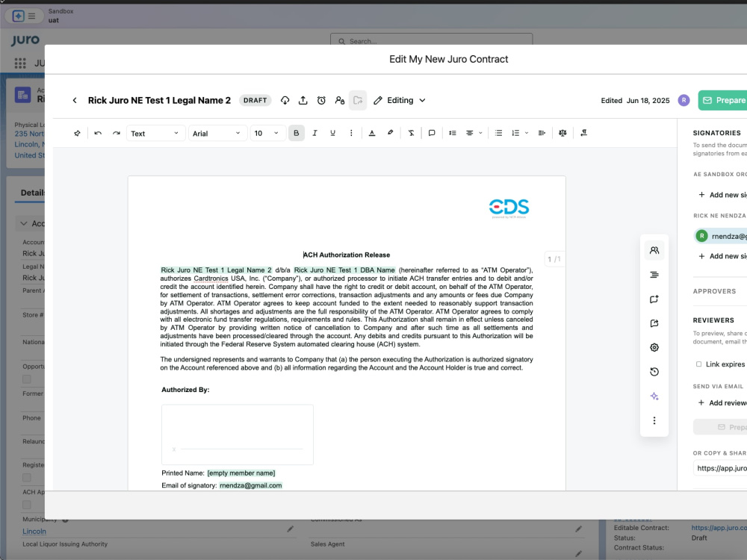Collapse the Account section chevron

tap(23, 223)
